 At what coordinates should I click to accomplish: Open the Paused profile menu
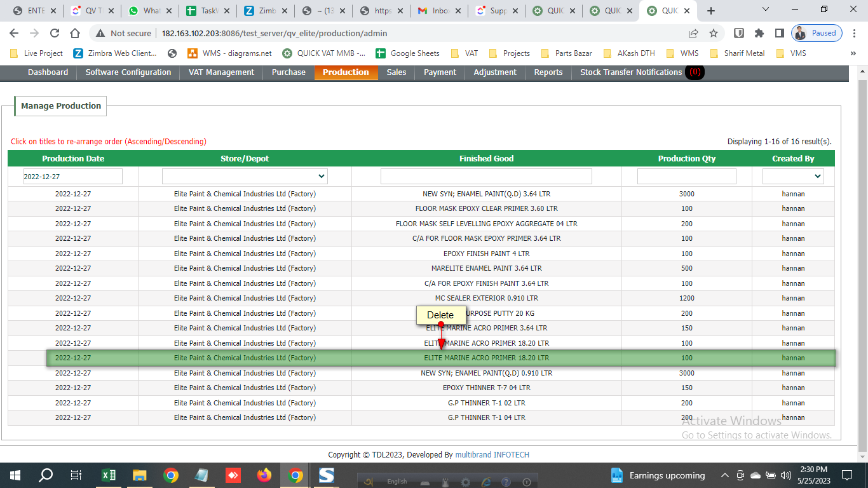(x=817, y=33)
